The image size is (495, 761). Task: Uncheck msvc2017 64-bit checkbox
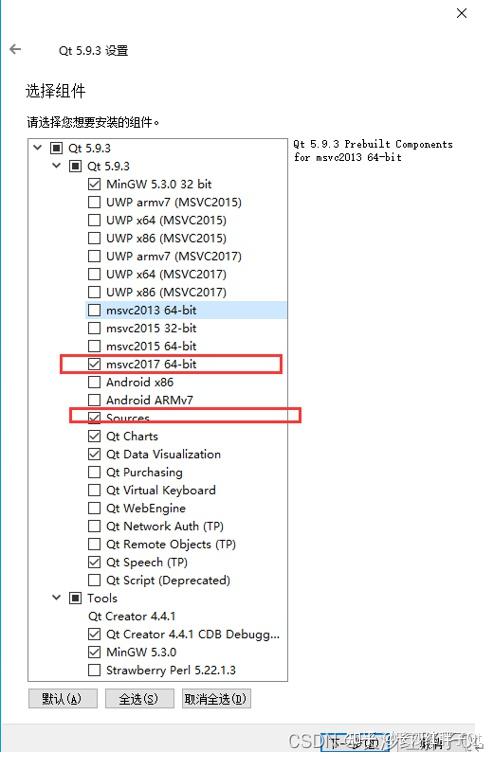click(94, 364)
